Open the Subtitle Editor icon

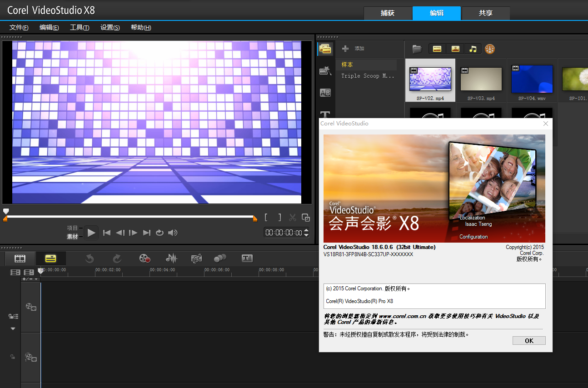pos(247,259)
